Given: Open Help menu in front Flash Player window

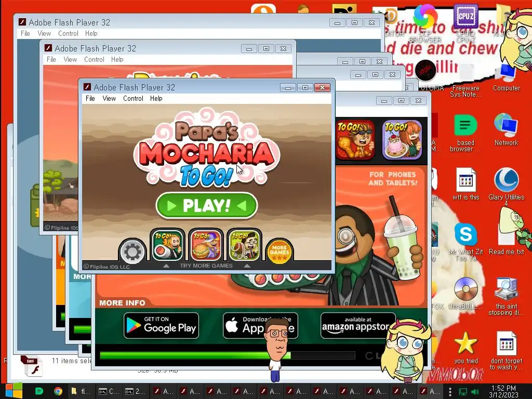Looking at the screenshot, I should (x=156, y=98).
